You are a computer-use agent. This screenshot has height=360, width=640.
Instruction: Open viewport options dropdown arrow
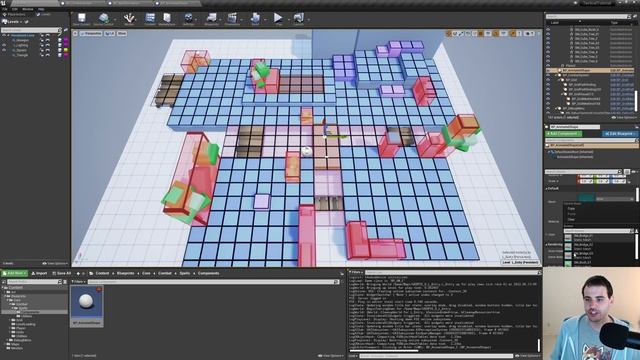(x=75, y=33)
